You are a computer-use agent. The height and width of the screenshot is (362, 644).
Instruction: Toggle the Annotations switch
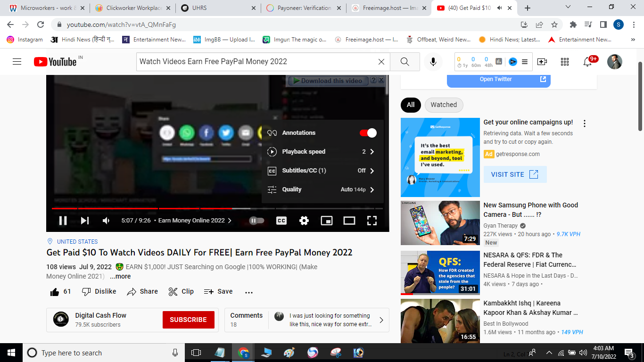(368, 133)
